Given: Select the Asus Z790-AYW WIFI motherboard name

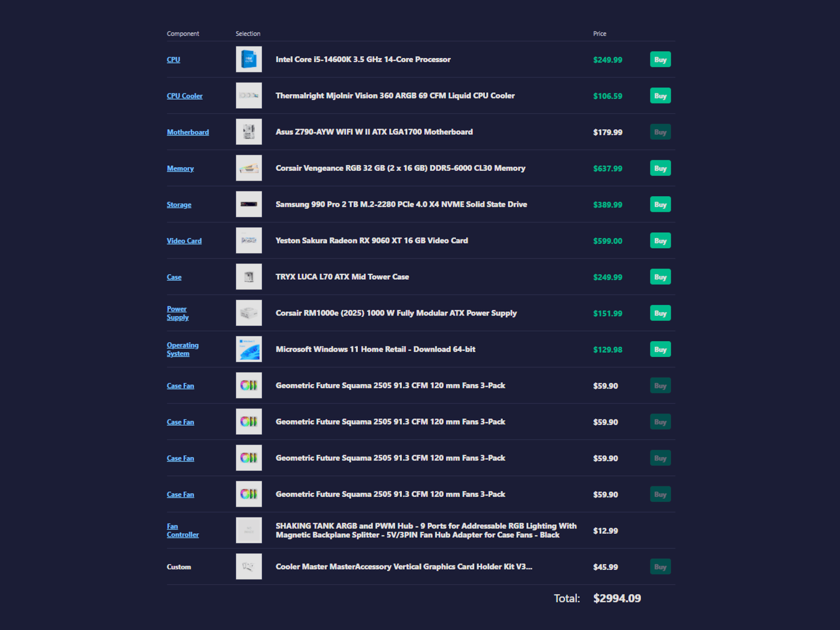Looking at the screenshot, I should click(x=374, y=132).
